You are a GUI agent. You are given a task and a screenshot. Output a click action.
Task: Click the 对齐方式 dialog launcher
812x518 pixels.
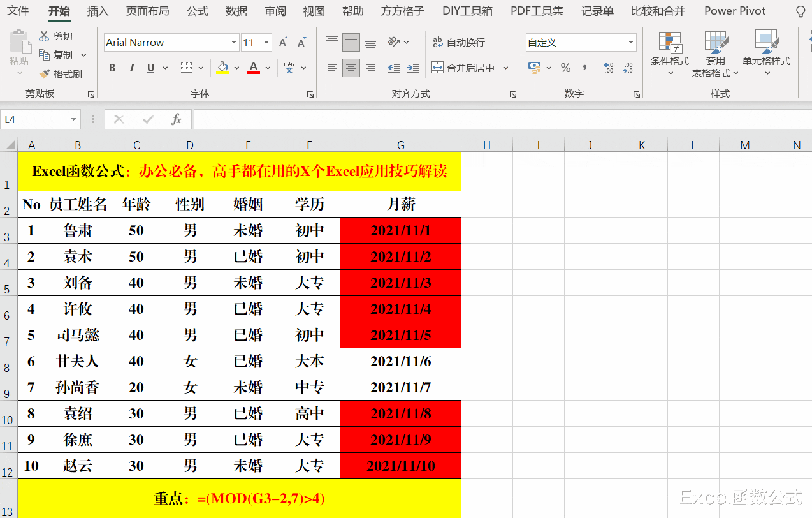click(x=513, y=94)
